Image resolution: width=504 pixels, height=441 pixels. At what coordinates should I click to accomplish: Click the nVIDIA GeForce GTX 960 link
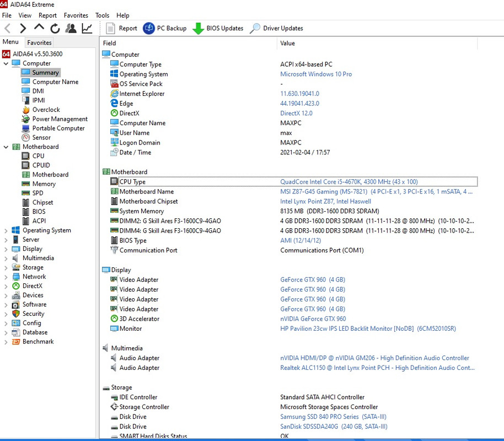(x=313, y=319)
